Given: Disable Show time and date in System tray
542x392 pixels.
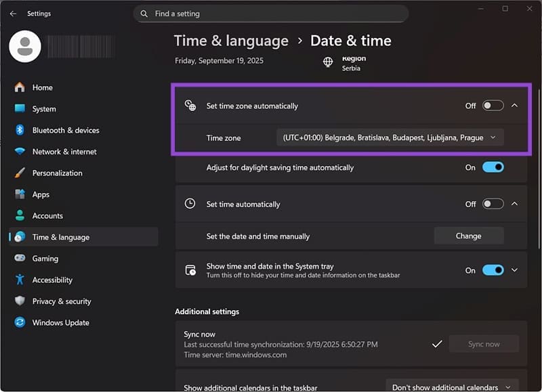Looking at the screenshot, I should coord(493,270).
